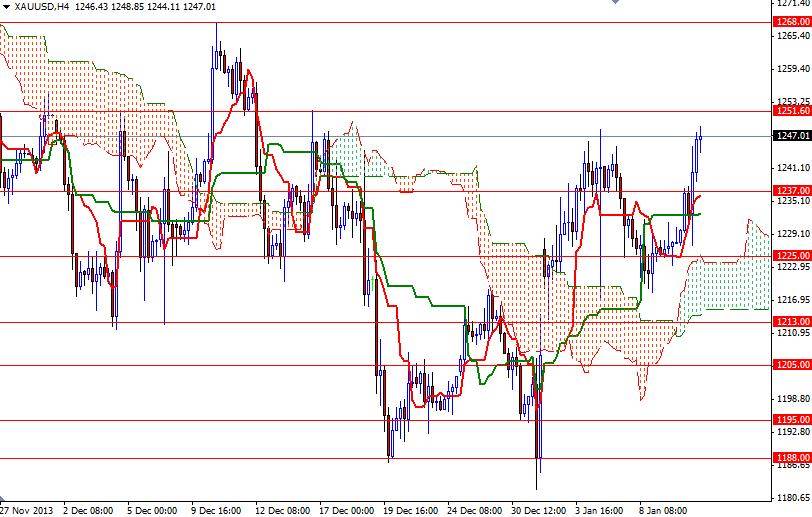Click the 1237.00 resistance level label

click(792, 191)
